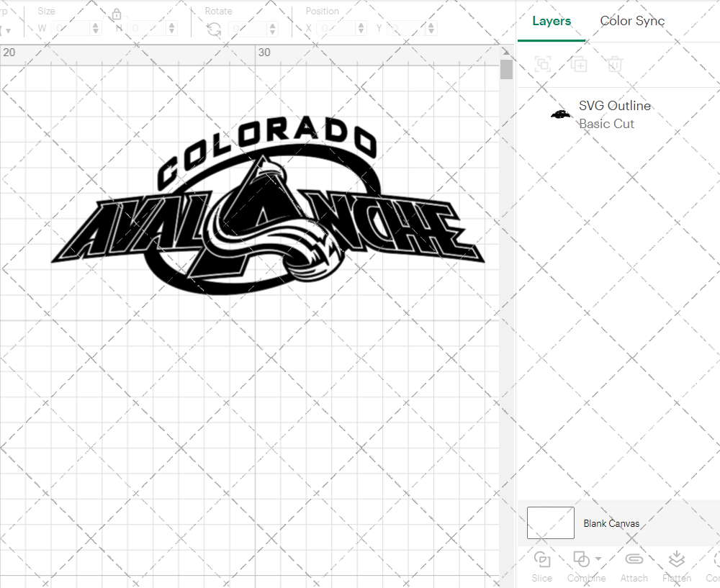Click the Duplicate layer icon

579,64
